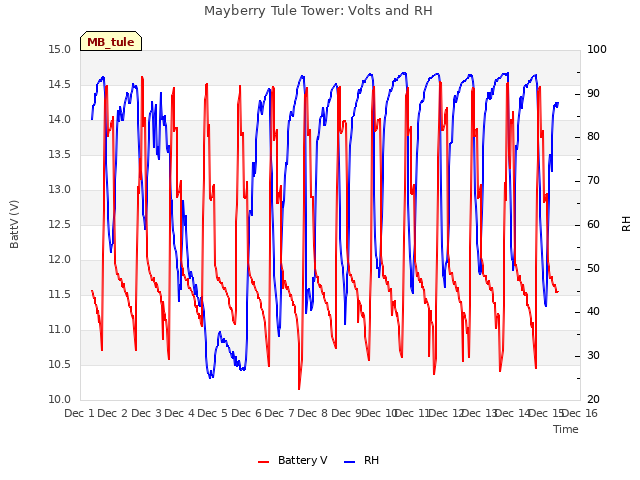Click the blue RH legend swatch
640x480 pixels.
click(350, 461)
